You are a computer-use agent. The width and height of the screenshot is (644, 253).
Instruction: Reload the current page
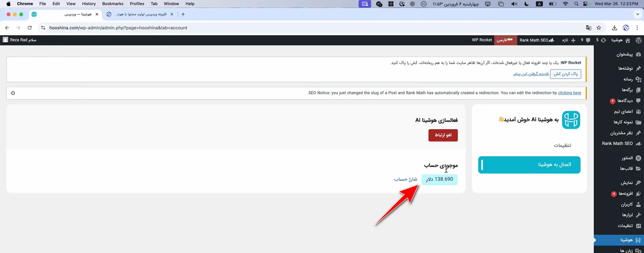click(30, 28)
